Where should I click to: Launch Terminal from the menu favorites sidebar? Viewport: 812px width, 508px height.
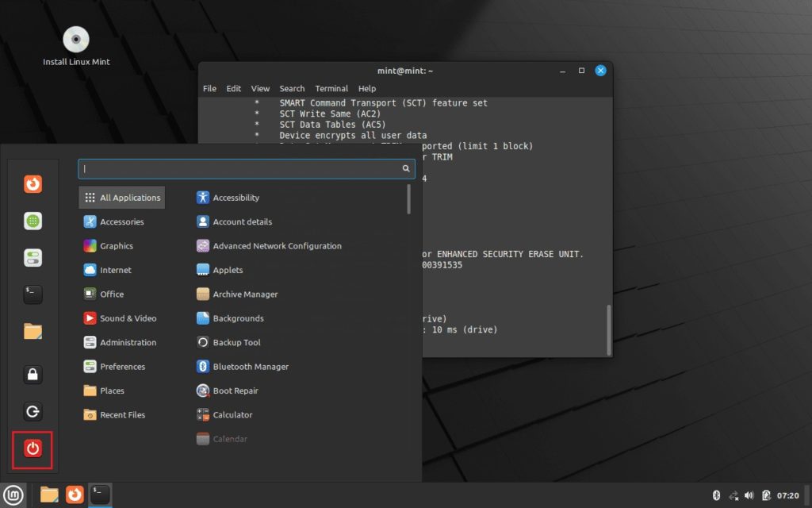33,294
